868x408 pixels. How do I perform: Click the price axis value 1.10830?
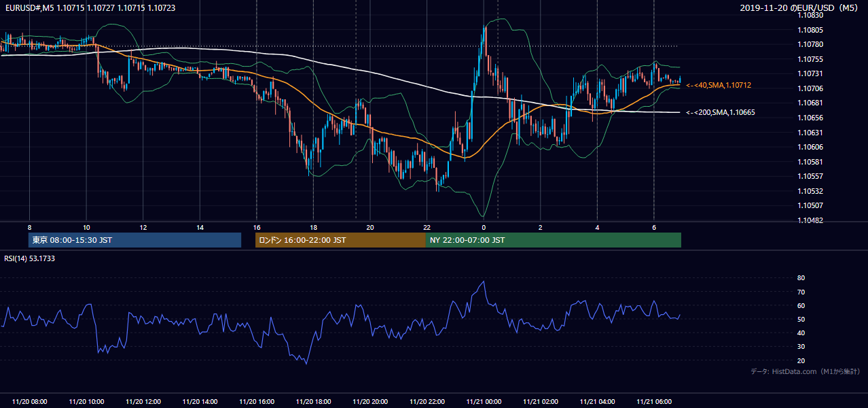point(810,15)
